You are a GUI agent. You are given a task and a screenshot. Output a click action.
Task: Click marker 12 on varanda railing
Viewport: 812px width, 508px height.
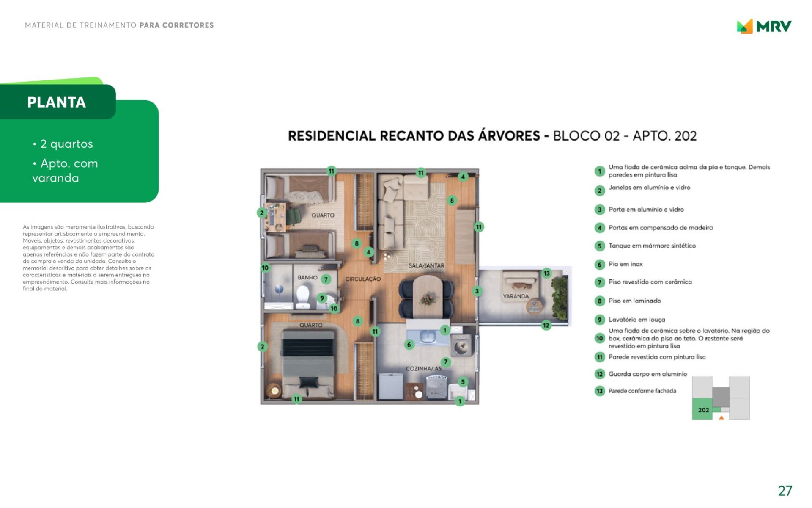point(546,326)
